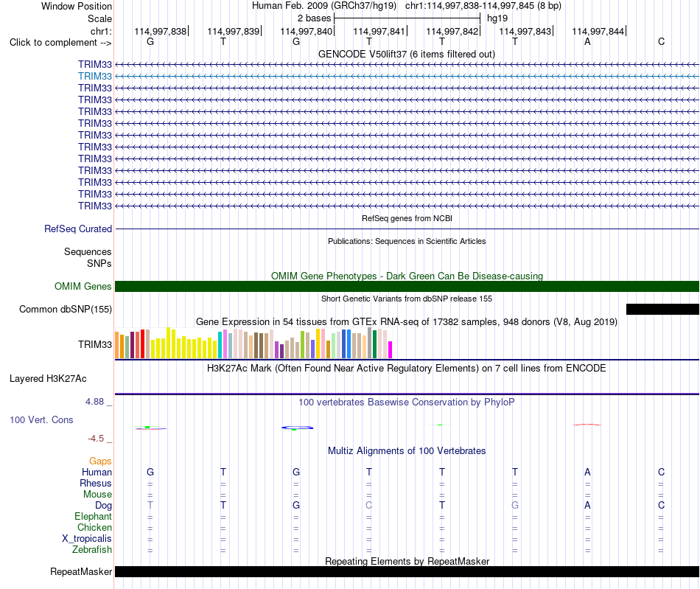Open the "Gene Expression in 54 tissues from GTEx" title
This screenshot has width=700, height=589.
coord(407,322)
